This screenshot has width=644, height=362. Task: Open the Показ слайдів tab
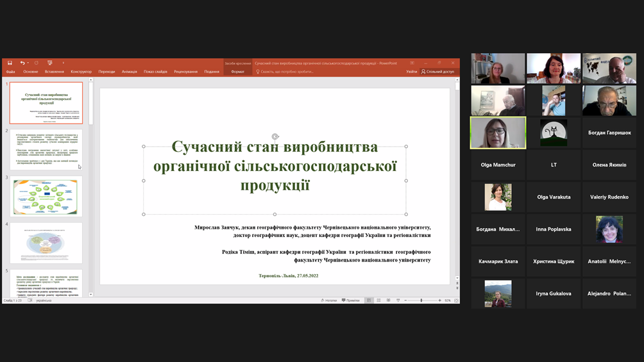pyautogui.click(x=155, y=71)
